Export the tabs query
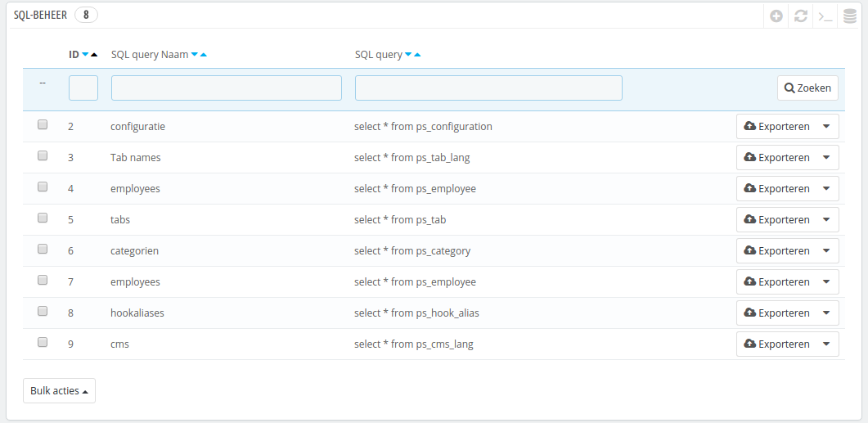868x423 pixels. pyautogui.click(x=776, y=219)
